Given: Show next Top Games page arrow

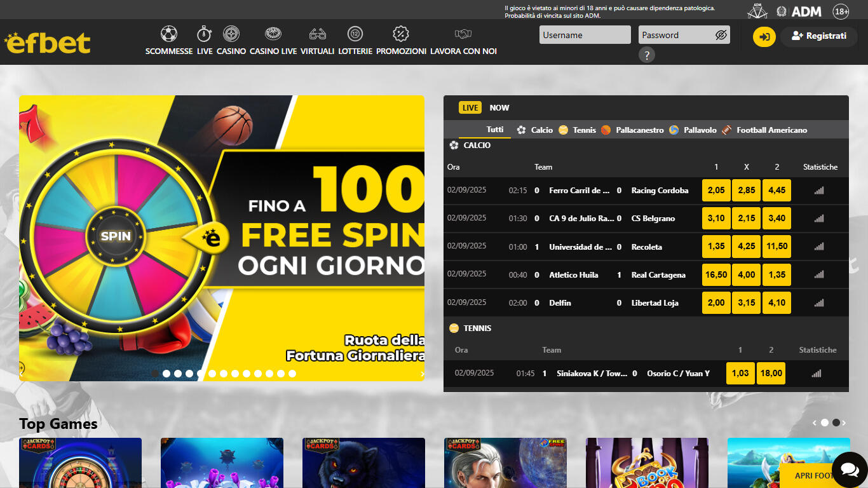Looking at the screenshot, I should (x=844, y=423).
